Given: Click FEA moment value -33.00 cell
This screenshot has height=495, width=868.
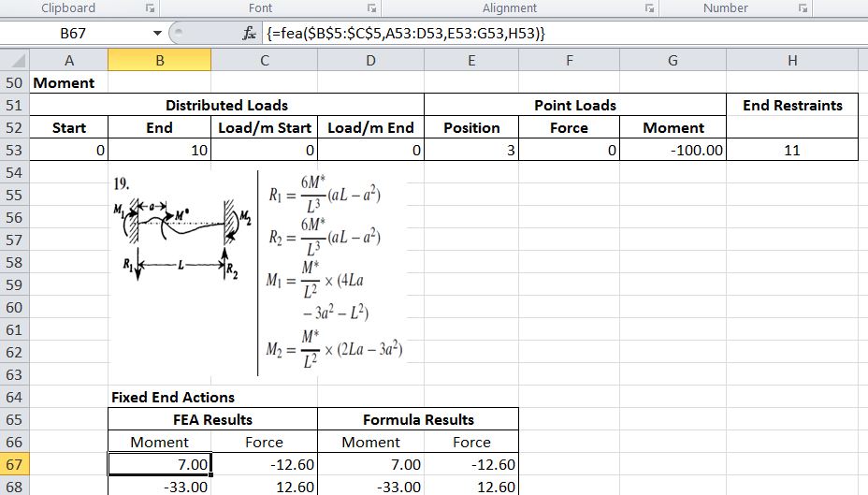Looking at the screenshot, I should coord(159,487).
